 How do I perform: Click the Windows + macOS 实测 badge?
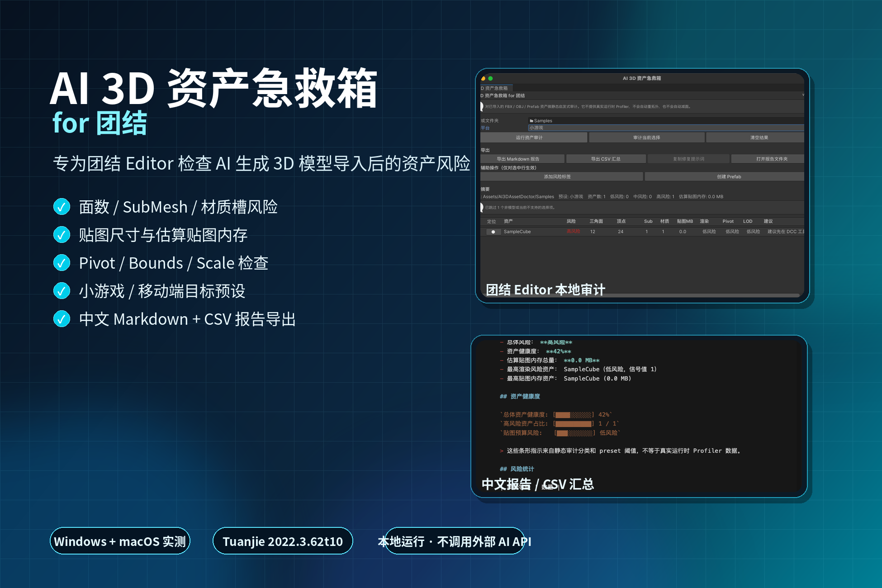pos(120,541)
